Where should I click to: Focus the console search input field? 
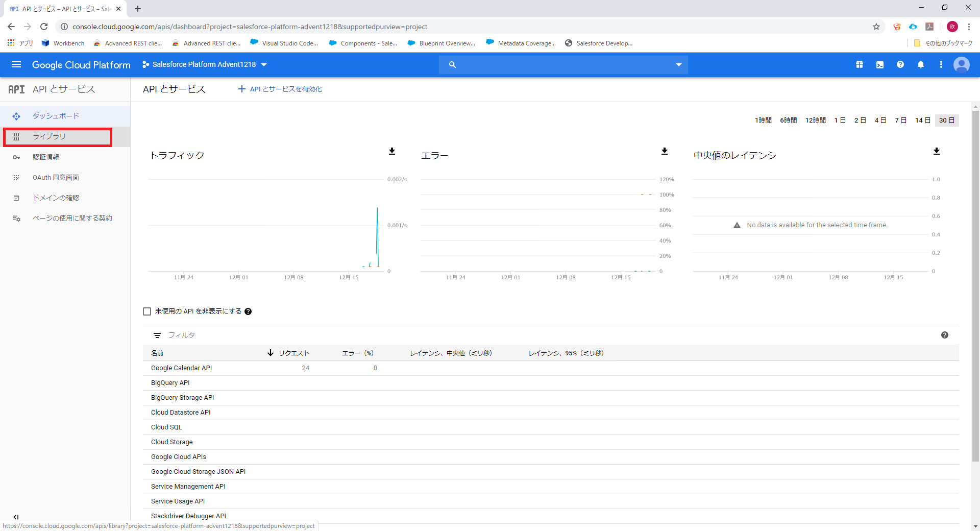[x=565, y=65]
